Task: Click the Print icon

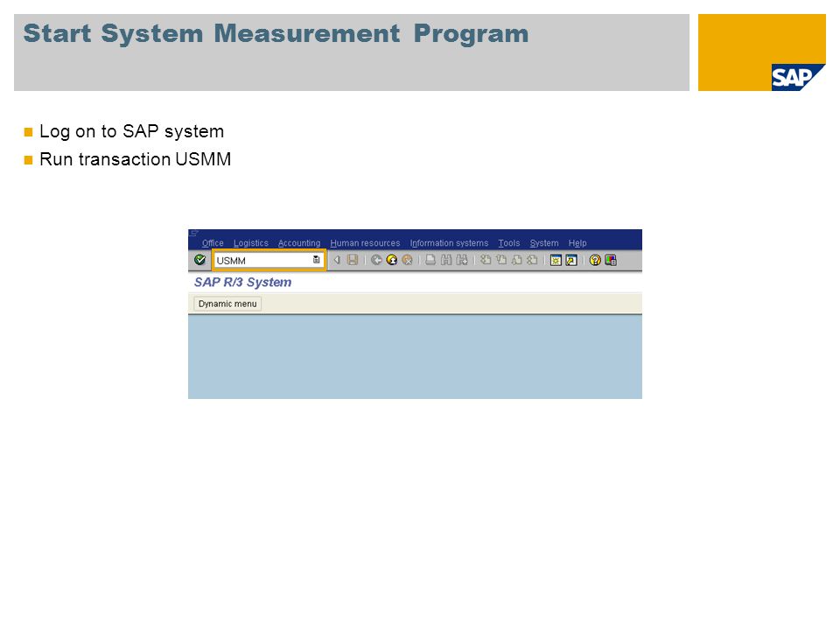Action: 430,261
